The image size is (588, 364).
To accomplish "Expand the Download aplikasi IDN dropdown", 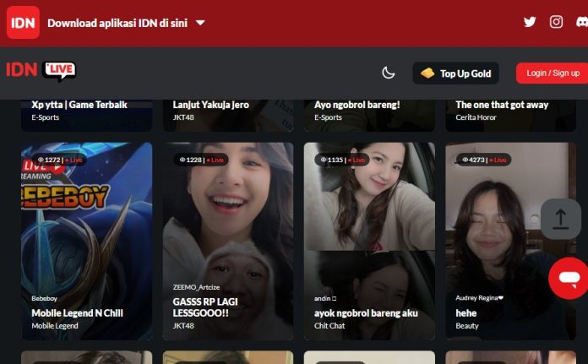I will pos(200,23).
